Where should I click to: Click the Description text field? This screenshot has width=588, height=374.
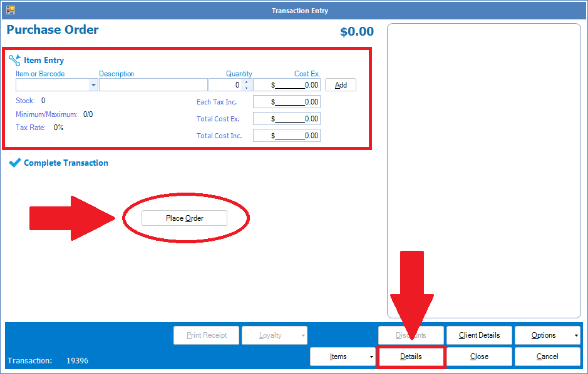153,85
